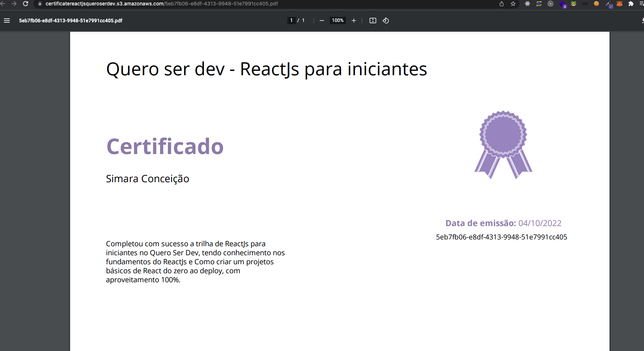Reload the page with the refresh icon
The width and height of the screenshot is (644, 351).
pos(26,4)
